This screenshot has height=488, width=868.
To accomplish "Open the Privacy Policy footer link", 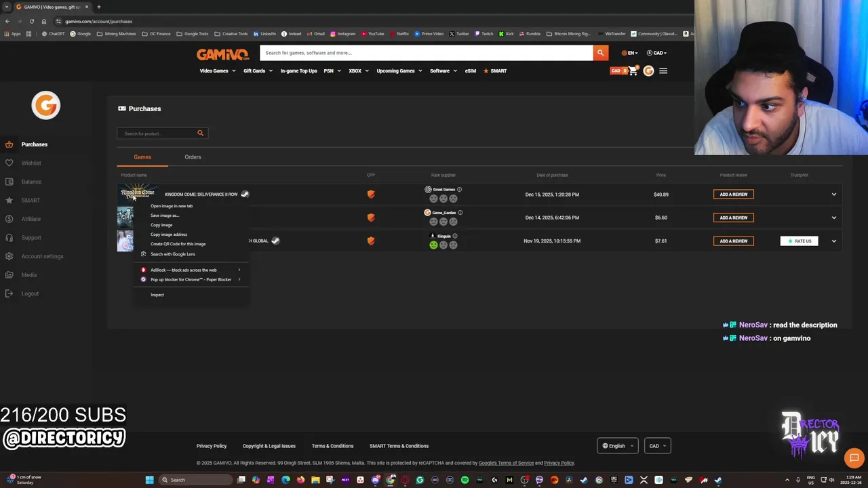I will [x=212, y=446].
